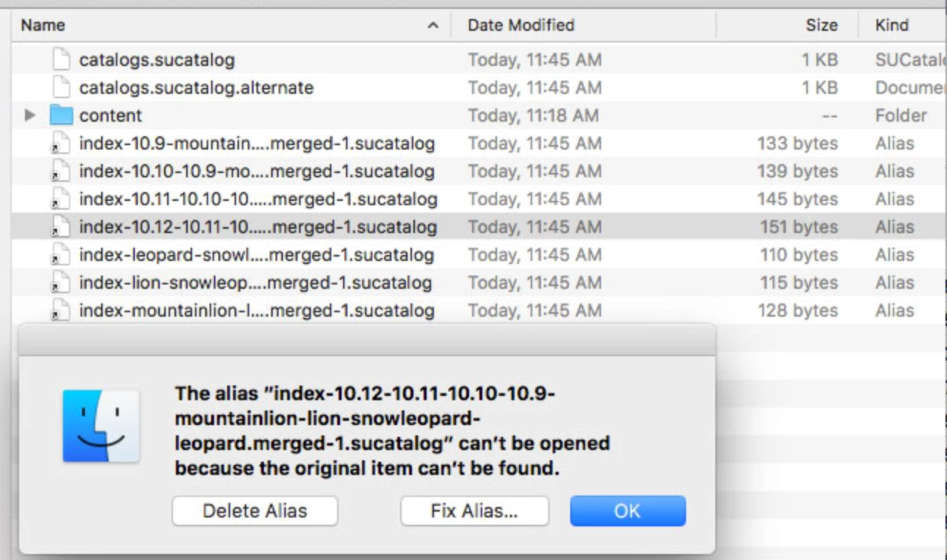Viewport: 947px width, 560px height.
Task: Click the 139 bytes size value
Action: pyautogui.click(x=797, y=171)
